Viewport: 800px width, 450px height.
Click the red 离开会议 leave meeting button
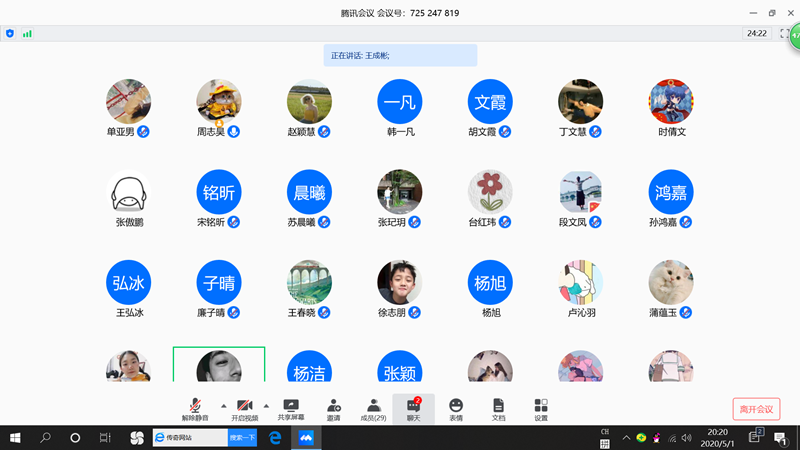756,409
